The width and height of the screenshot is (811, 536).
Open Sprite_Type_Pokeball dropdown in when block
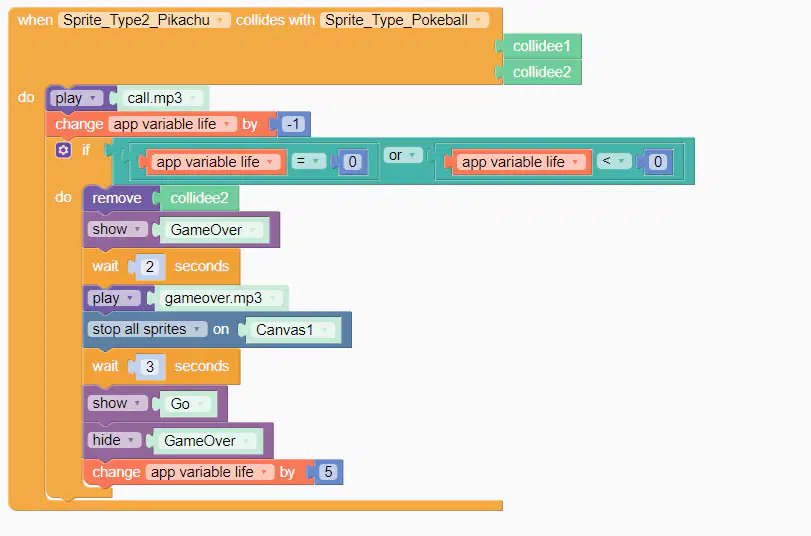click(404, 20)
